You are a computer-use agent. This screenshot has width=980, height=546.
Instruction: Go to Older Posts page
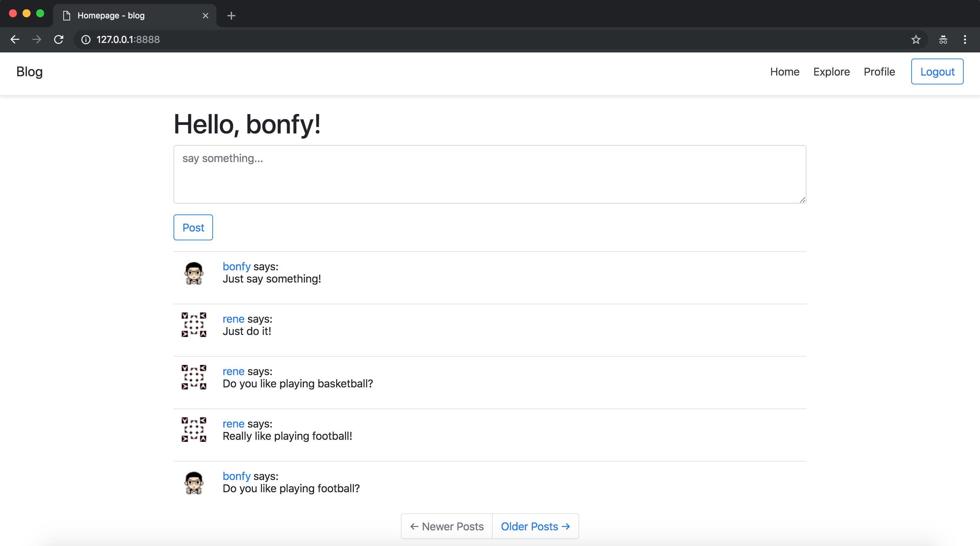pyautogui.click(x=535, y=526)
